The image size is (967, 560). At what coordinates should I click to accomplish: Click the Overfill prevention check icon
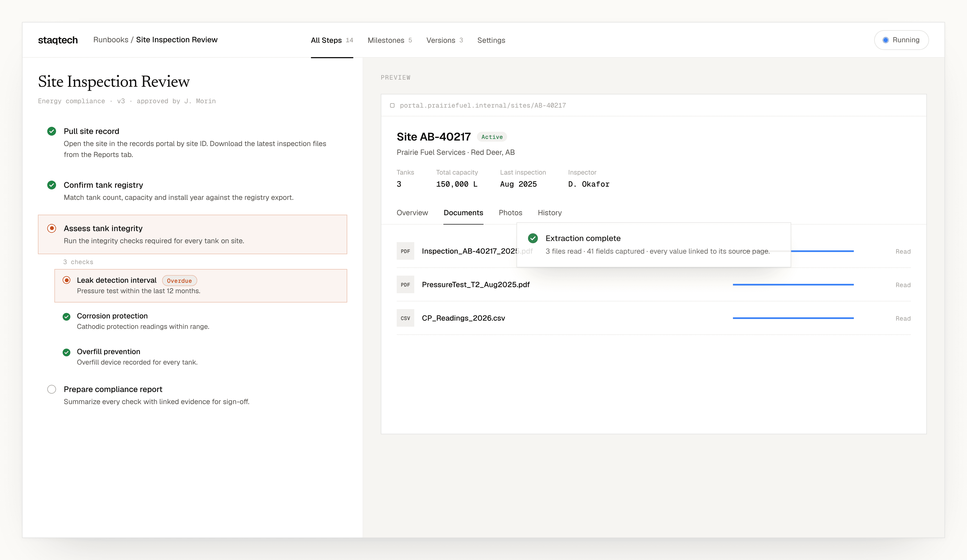(66, 352)
